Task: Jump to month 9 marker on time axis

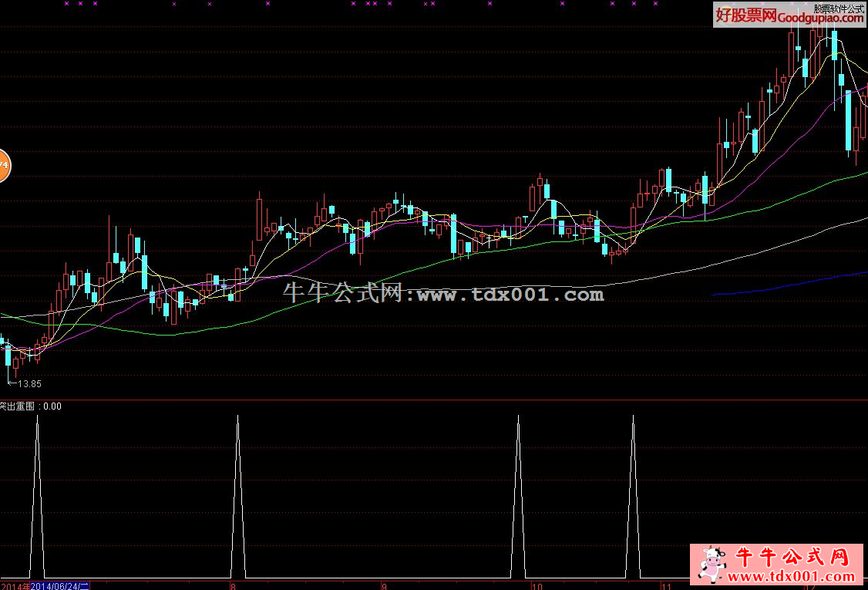Action: [x=382, y=585]
